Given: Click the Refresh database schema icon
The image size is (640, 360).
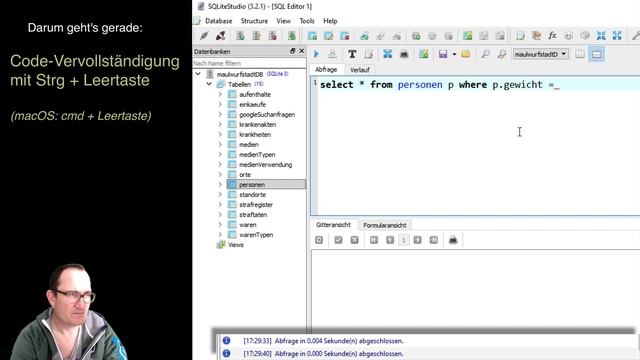Looking at the screenshot, I should 292,36.
